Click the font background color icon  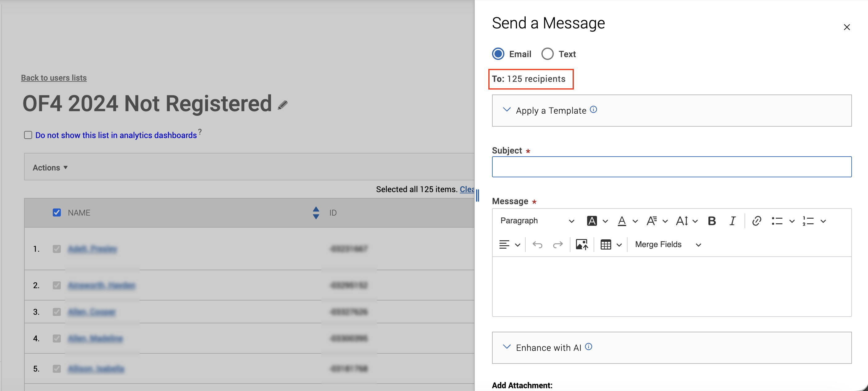point(592,221)
